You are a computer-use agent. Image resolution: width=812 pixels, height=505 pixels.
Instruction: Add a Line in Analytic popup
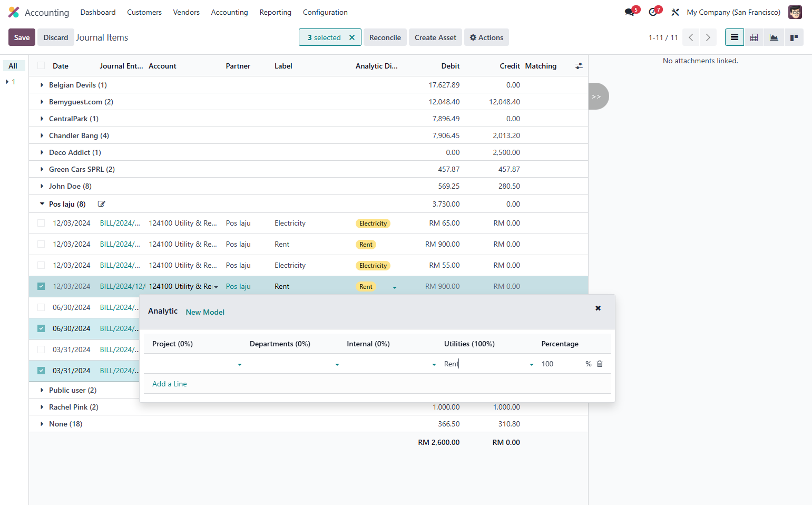170,384
